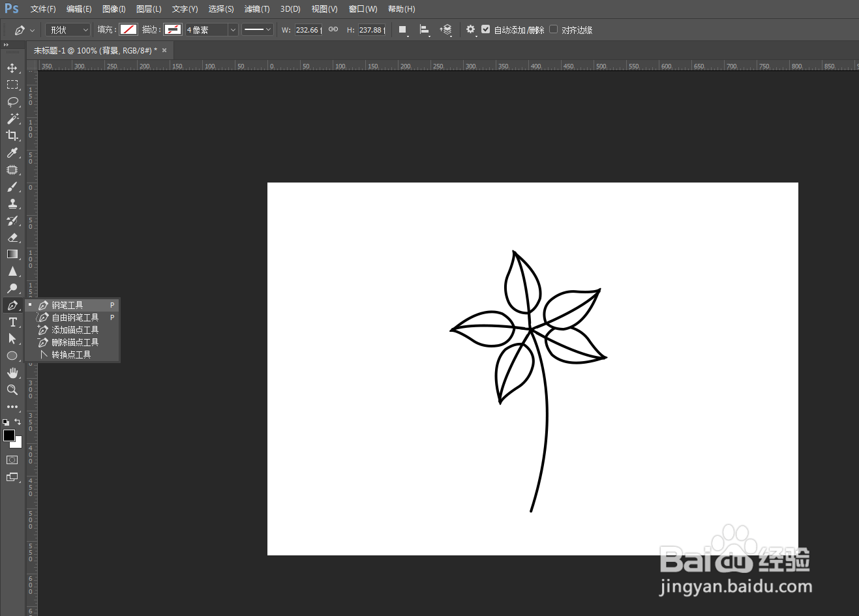Reset default foreground and background colors
This screenshot has height=616, width=859.
[x=6, y=422]
